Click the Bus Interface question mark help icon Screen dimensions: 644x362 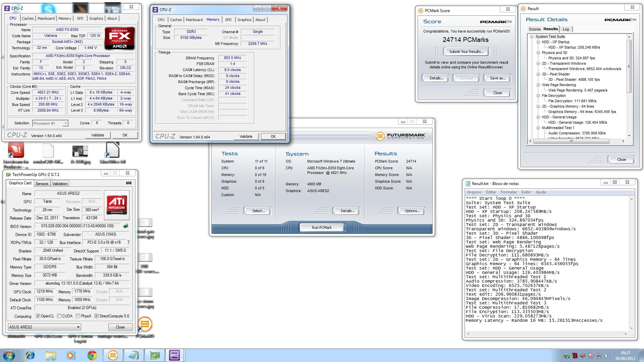128,242
